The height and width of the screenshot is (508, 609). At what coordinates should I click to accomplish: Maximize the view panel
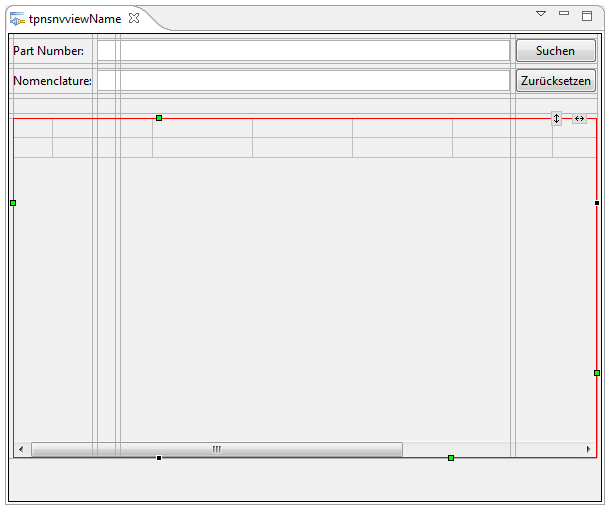(x=587, y=16)
